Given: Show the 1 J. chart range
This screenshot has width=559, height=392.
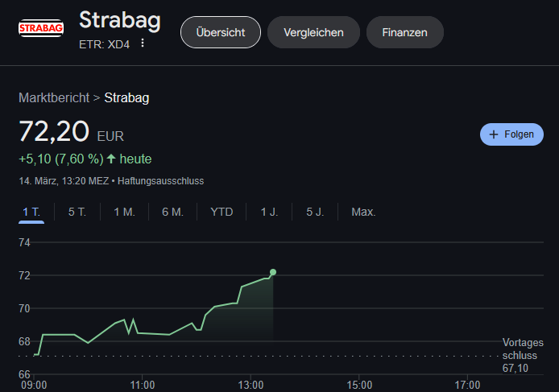Looking at the screenshot, I should coord(269,212).
